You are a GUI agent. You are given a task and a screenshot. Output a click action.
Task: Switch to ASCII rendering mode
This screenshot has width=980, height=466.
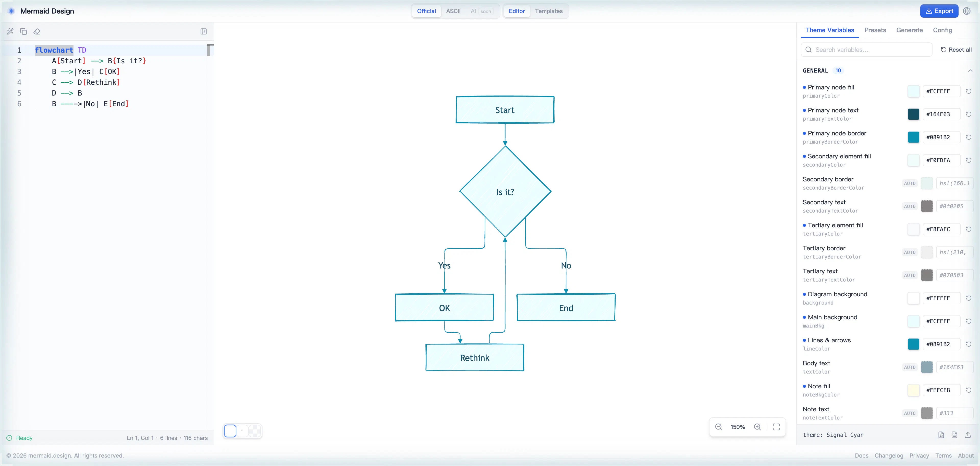pos(453,11)
